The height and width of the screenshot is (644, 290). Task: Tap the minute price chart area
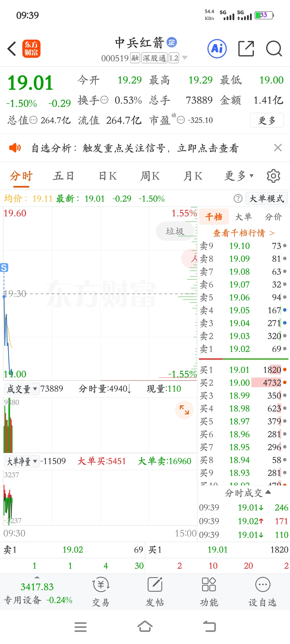100,293
